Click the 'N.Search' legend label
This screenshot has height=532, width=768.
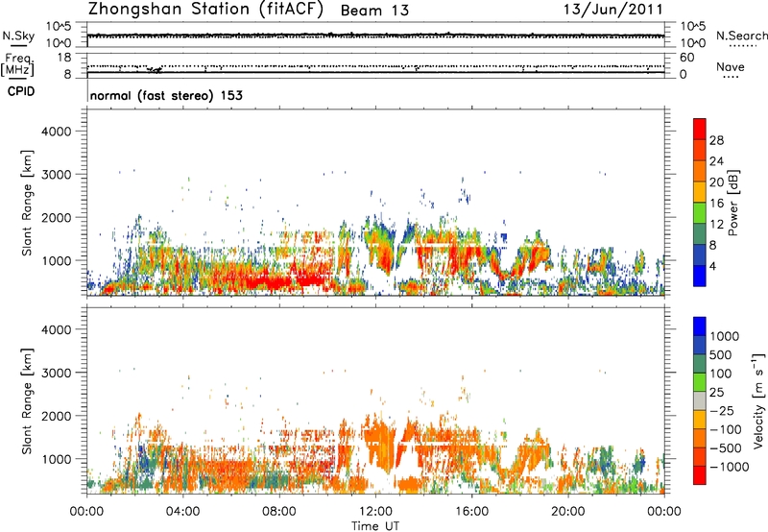coord(742,36)
